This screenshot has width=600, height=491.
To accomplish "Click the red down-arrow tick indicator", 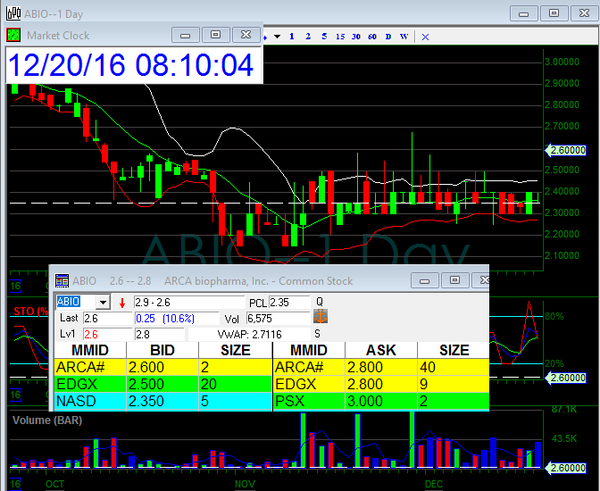I will 123,301.
